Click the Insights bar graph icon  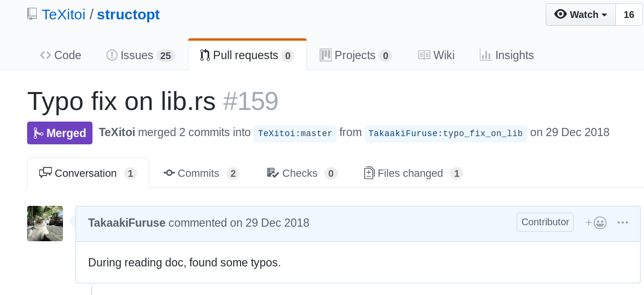pyautogui.click(x=486, y=55)
